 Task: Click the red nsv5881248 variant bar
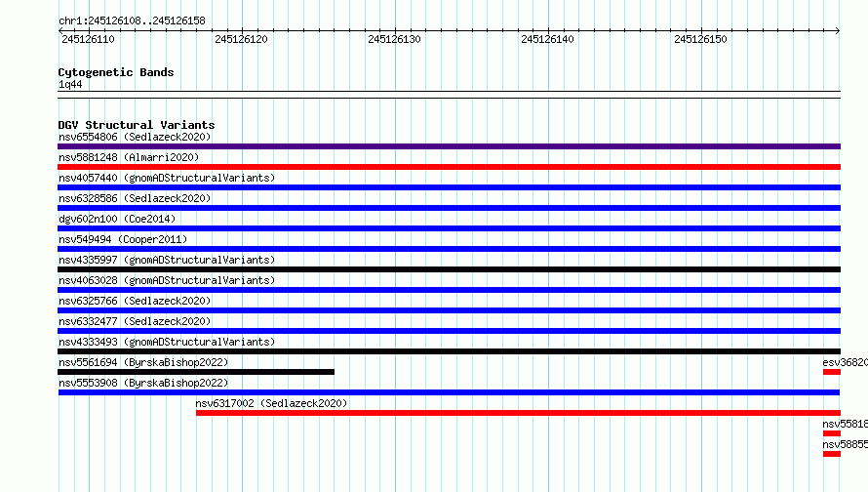[449, 167]
